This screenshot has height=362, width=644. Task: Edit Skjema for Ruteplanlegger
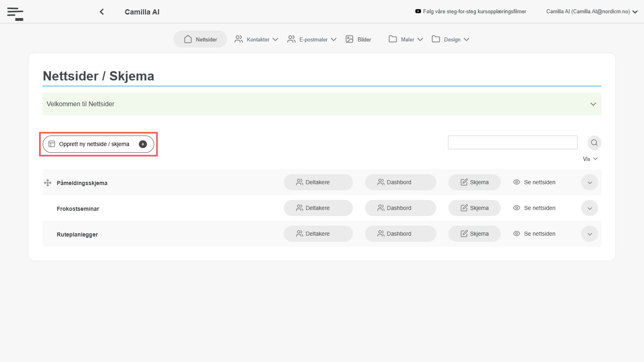point(475,234)
